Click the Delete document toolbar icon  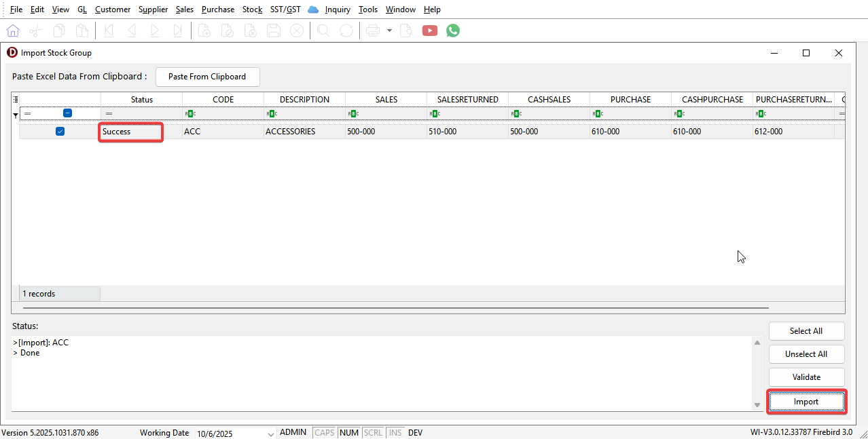(251, 31)
